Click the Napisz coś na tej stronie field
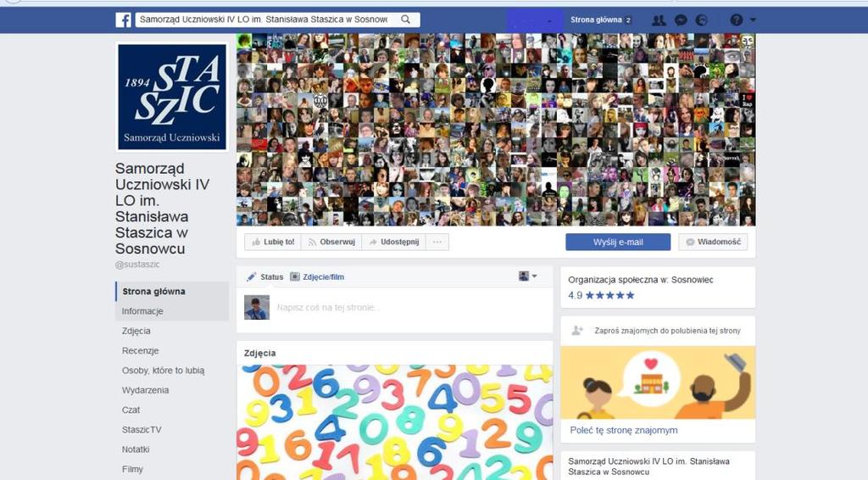Screen dimensions: 868x480 [409, 307]
